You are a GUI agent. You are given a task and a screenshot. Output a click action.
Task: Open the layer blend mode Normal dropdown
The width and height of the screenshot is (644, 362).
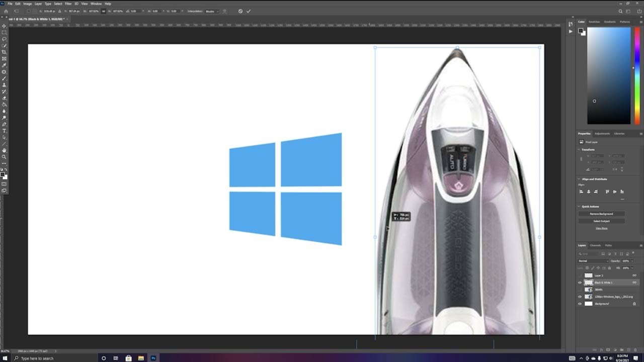coord(593,261)
